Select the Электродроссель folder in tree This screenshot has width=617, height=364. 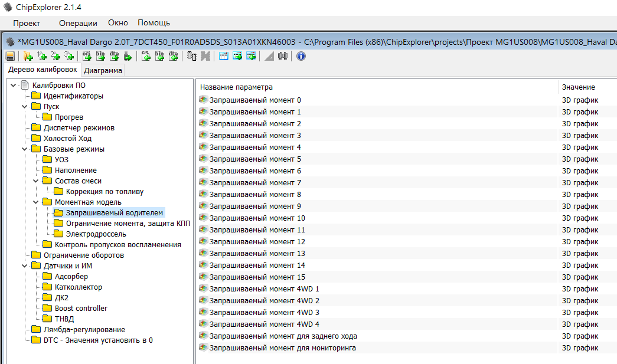(96, 234)
